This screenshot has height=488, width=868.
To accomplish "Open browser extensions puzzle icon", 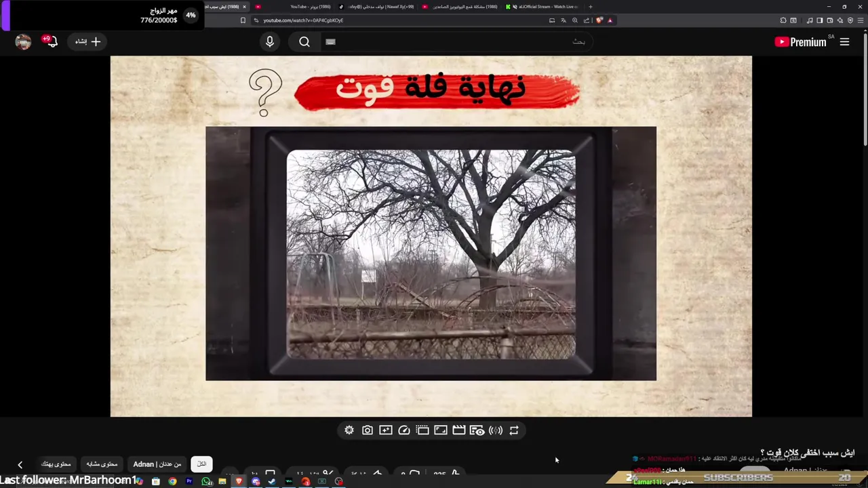I will tap(783, 20).
